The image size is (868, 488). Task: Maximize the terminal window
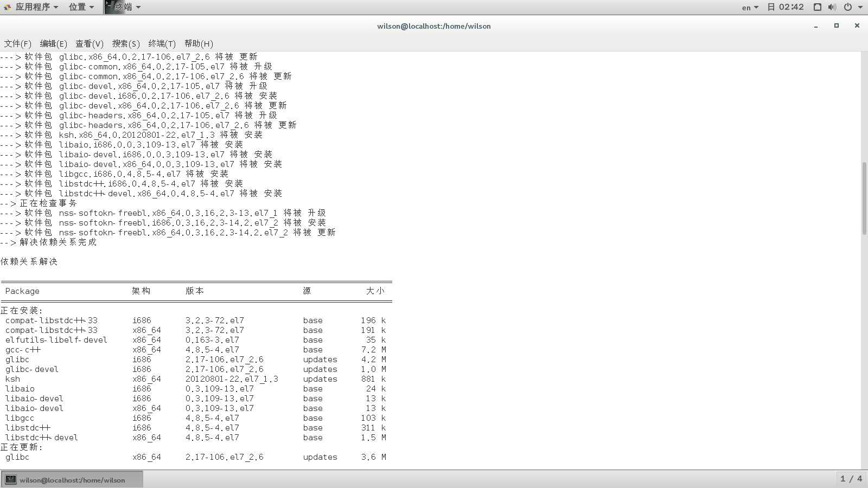[837, 25]
